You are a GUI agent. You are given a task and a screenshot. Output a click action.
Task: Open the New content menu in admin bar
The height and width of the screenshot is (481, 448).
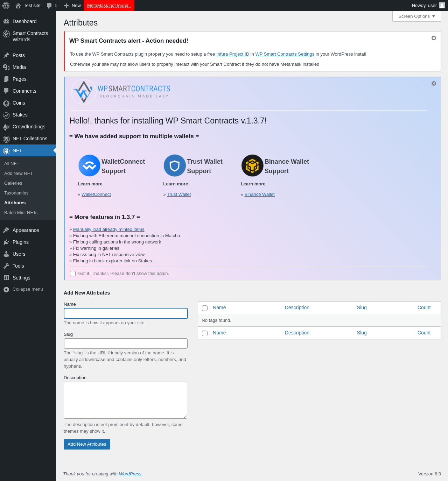pyautogui.click(x=72, y=6)
